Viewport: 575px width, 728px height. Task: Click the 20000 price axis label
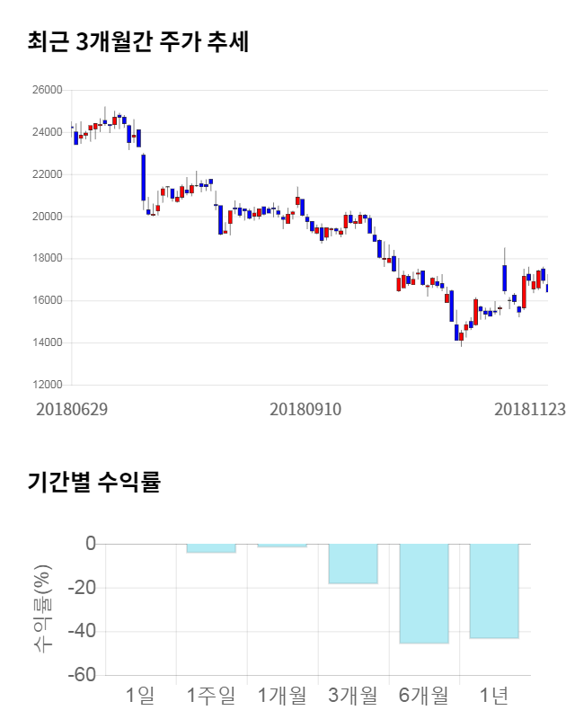pyautogui.click(x=47, y=217)
